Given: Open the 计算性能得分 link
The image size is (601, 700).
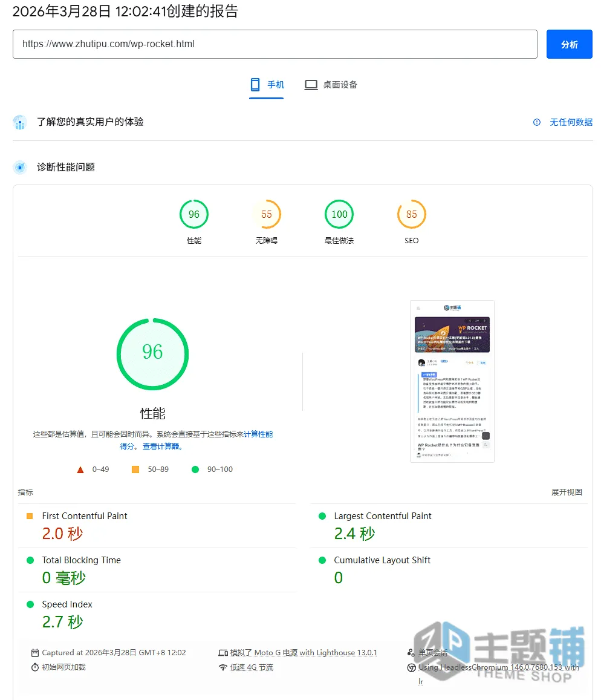Looking at the screenshot, I should (x=258, y=434).
